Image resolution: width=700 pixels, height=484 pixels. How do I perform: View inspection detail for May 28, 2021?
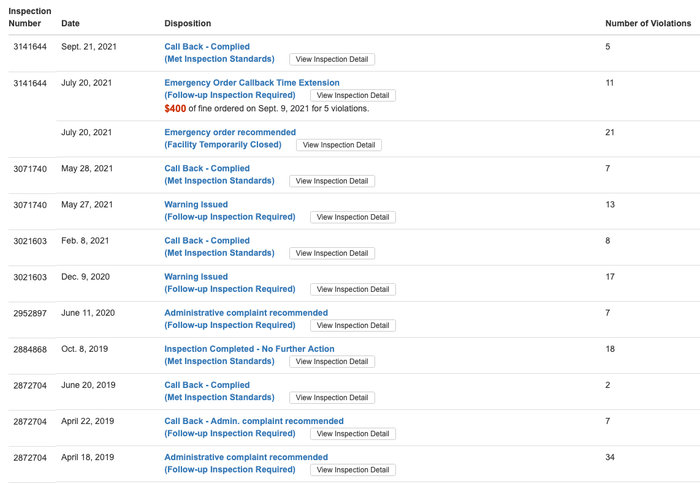(332, 181)
